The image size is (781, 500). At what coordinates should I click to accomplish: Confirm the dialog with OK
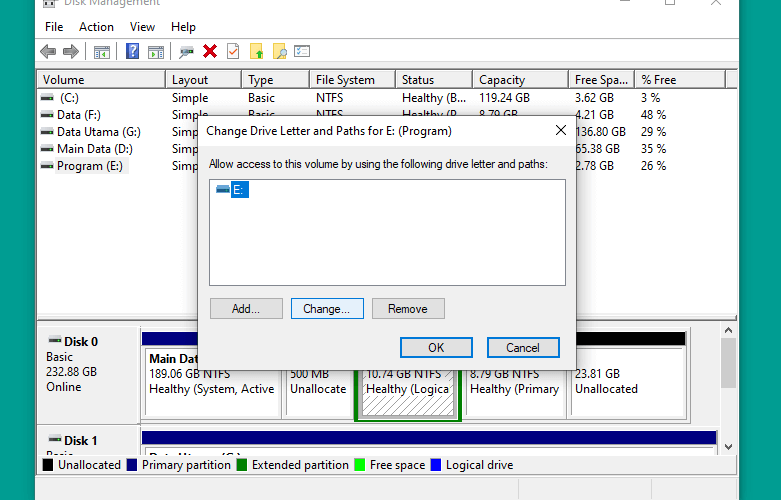tap(436, 348)
